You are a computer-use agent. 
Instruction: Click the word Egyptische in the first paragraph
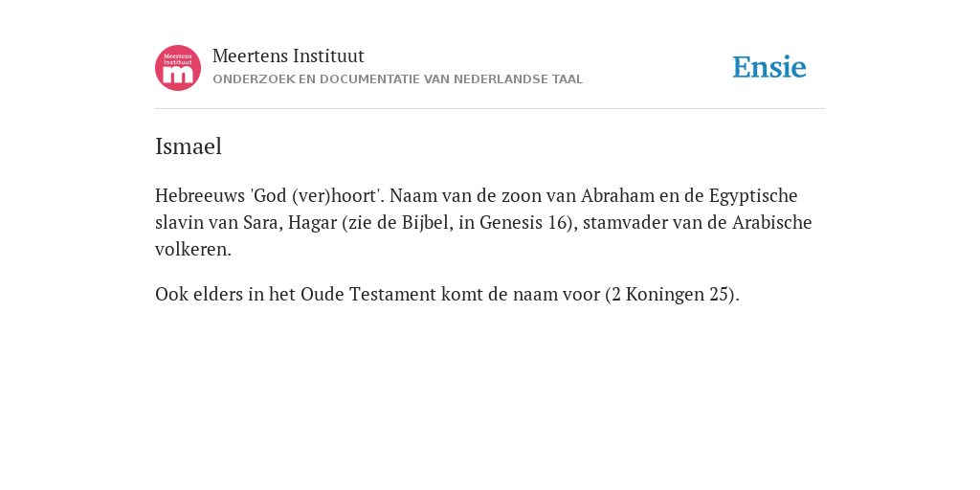(753, 196)
